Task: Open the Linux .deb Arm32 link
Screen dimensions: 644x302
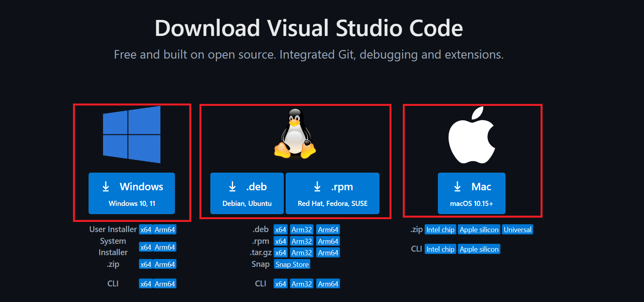Action: (x=302, y=230)
